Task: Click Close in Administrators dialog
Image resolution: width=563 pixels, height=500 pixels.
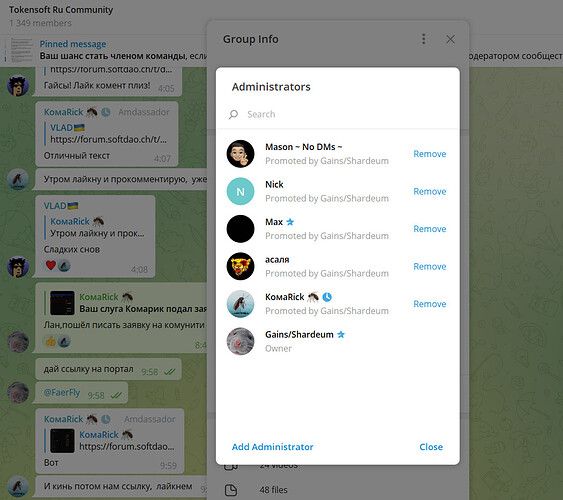Action: point(431,447)
